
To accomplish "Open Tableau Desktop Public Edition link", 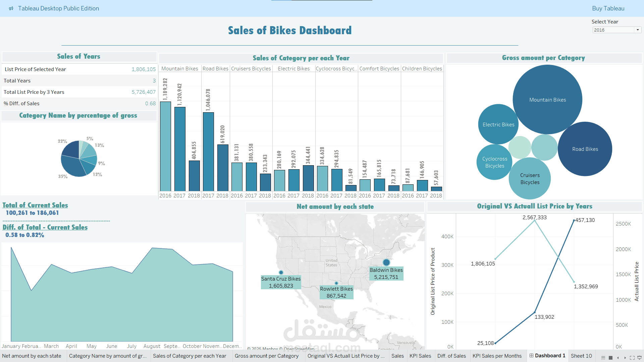I will coord(59,8).
